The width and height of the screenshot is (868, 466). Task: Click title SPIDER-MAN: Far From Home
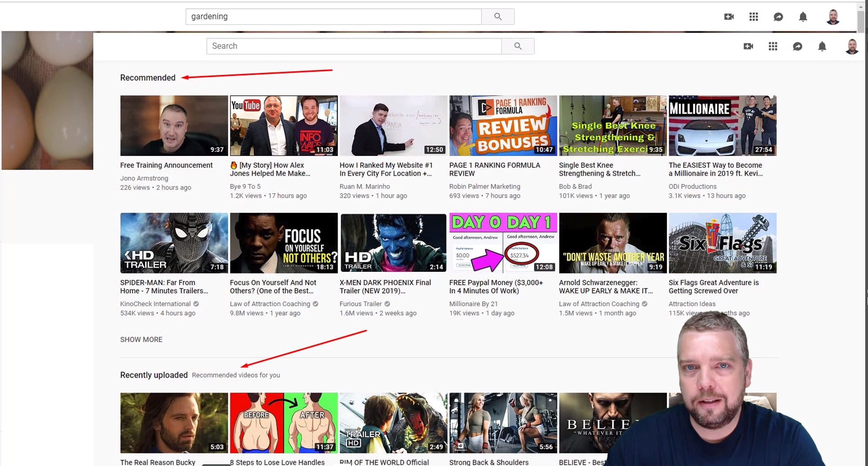[x=164, y=287]
